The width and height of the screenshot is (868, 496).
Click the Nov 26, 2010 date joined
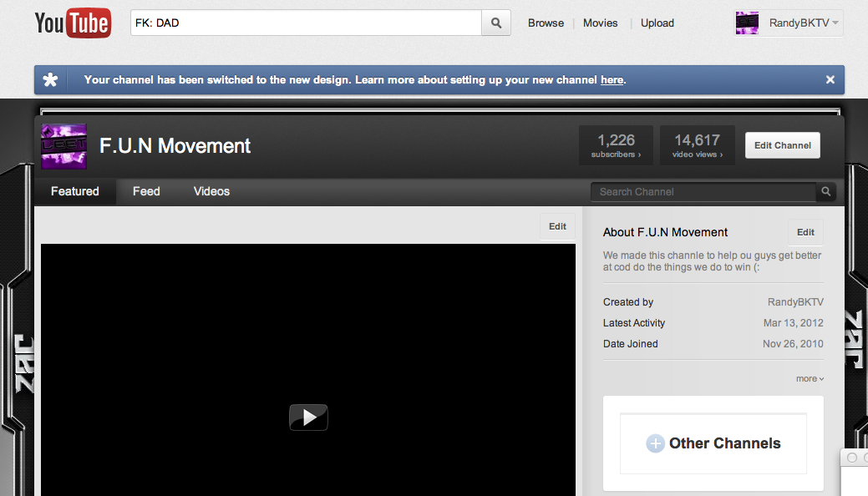(793, 344)
